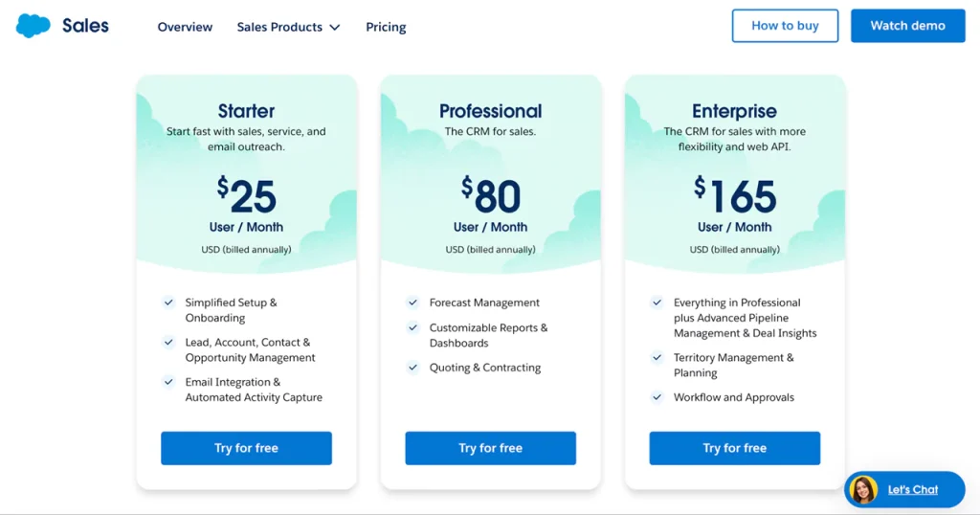The width and height of the screenshot is (980, 515).
Task: Click checkmark beside Customizable Reports & Dashboards
Action: click(412, 327)
